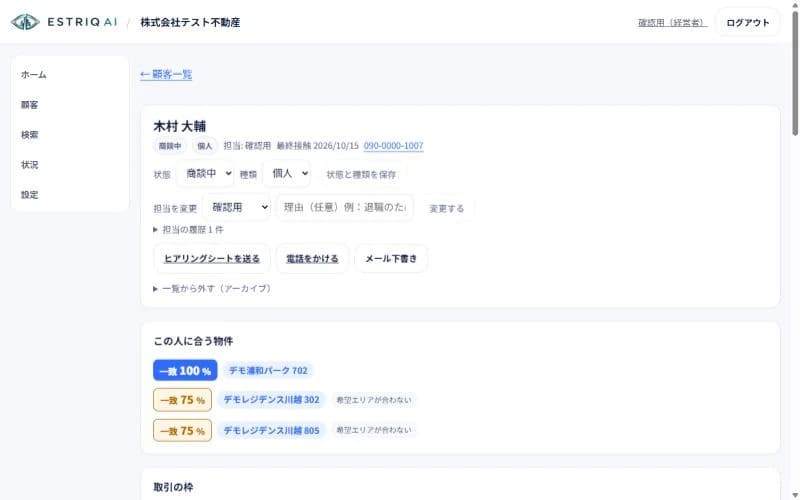Click the page vertical scrollbar thumb
Image resolution: width=800 pixels, height=500 pixels.
795,71
